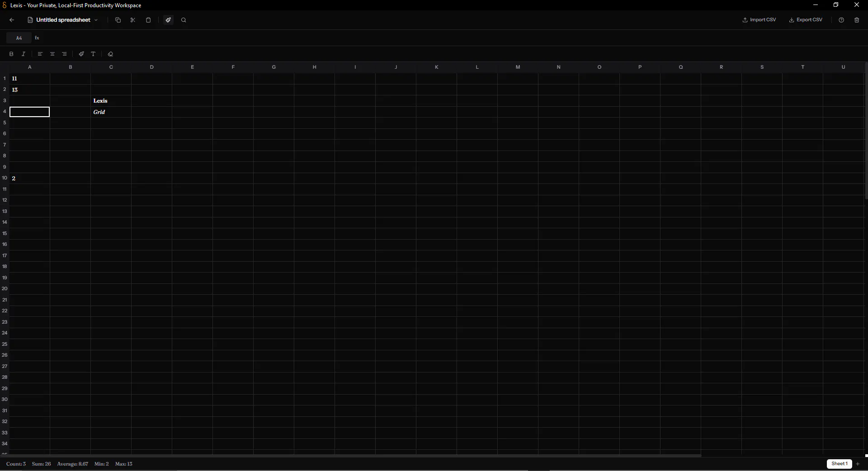Select the cell with bold Lexis

point(111,101)
